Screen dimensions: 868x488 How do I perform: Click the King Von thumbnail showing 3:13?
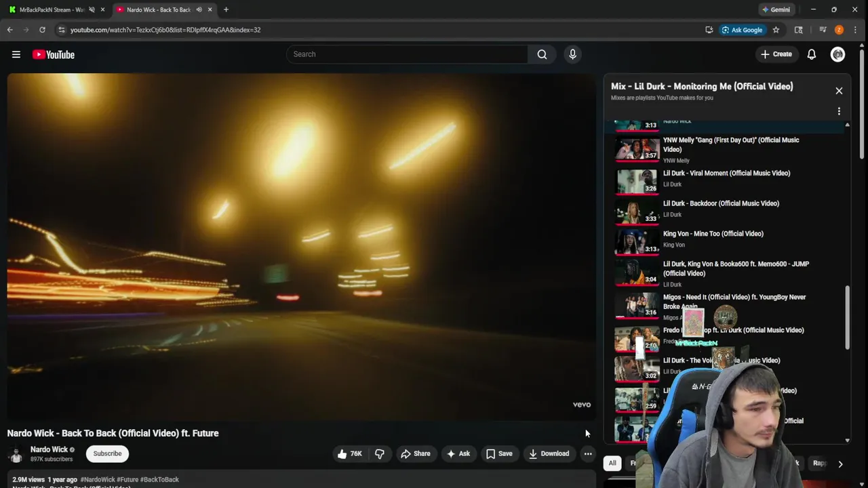(x=637, y=242)
